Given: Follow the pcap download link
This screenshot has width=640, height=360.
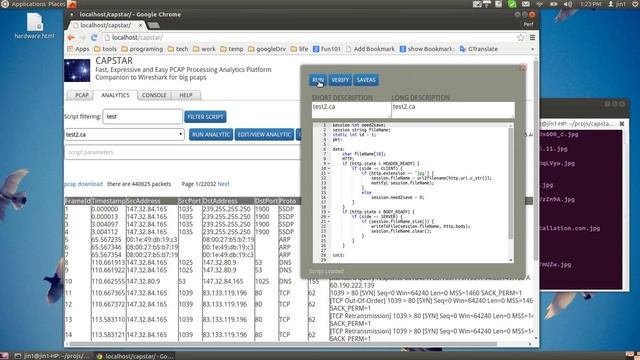Looking at the screenshot, I should pos(84,184).
